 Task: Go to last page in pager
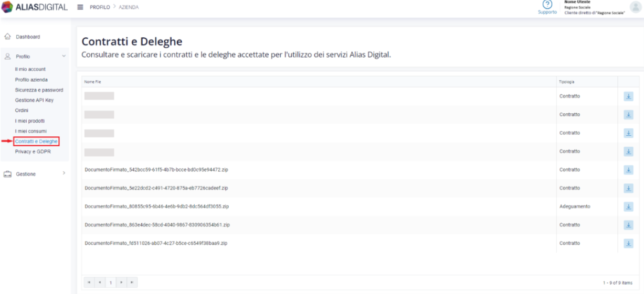[x=132, y=282]
